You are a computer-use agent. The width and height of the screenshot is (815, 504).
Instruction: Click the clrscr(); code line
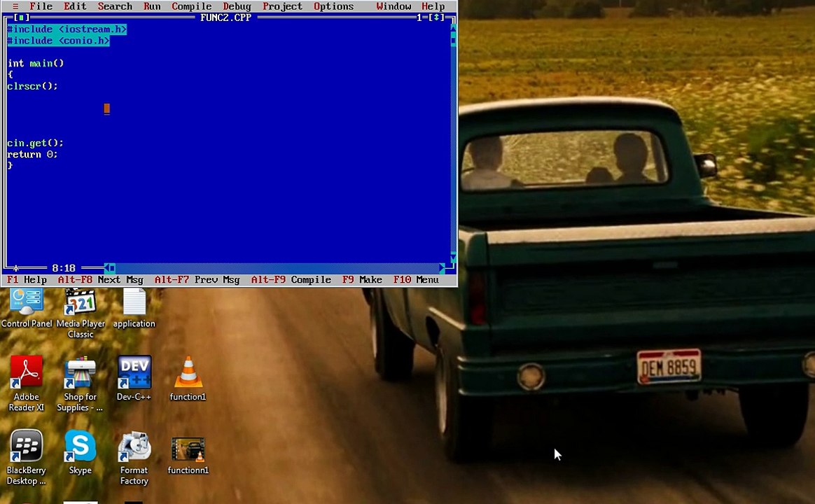[32, 86]
